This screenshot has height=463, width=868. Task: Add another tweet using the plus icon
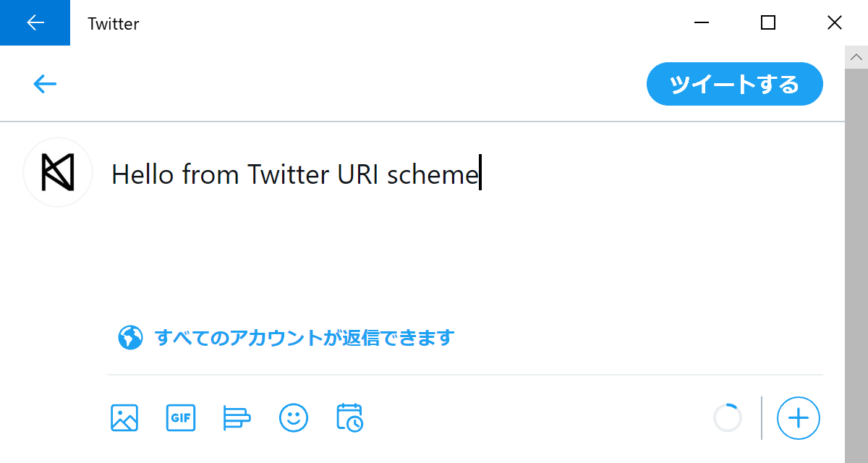[798, 417]
